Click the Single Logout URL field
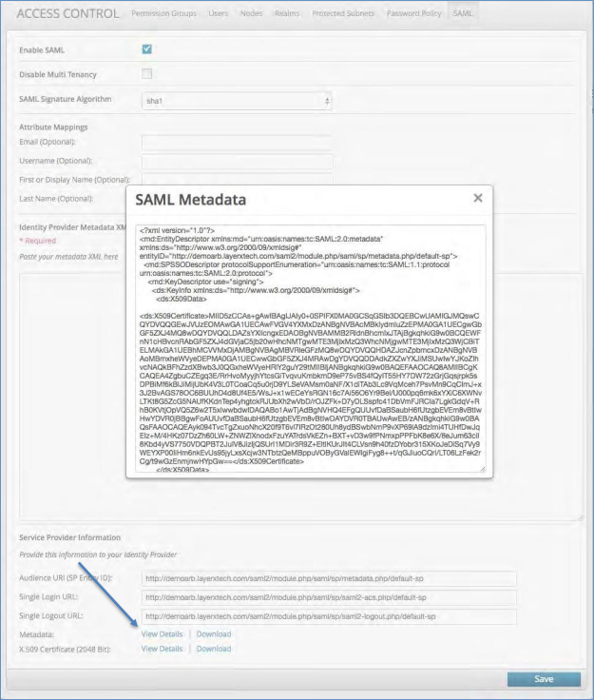 [x=328, y=616]
